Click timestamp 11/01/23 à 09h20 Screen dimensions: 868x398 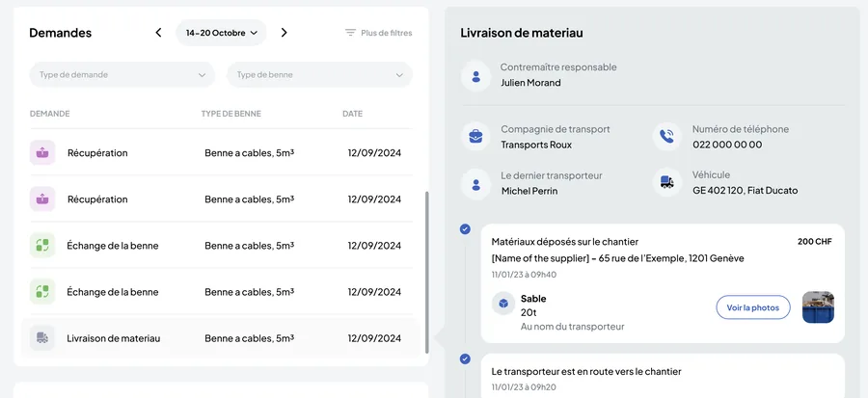(524, 387)
